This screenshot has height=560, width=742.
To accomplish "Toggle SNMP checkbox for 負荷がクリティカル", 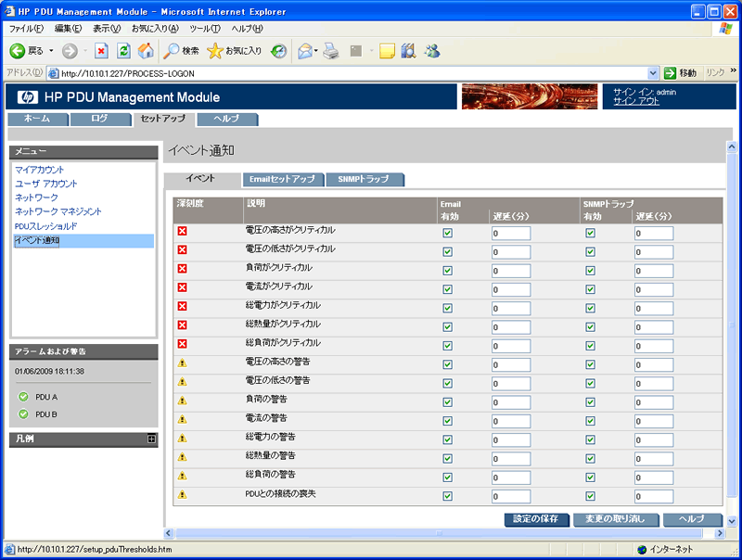I will click(590, 270).
